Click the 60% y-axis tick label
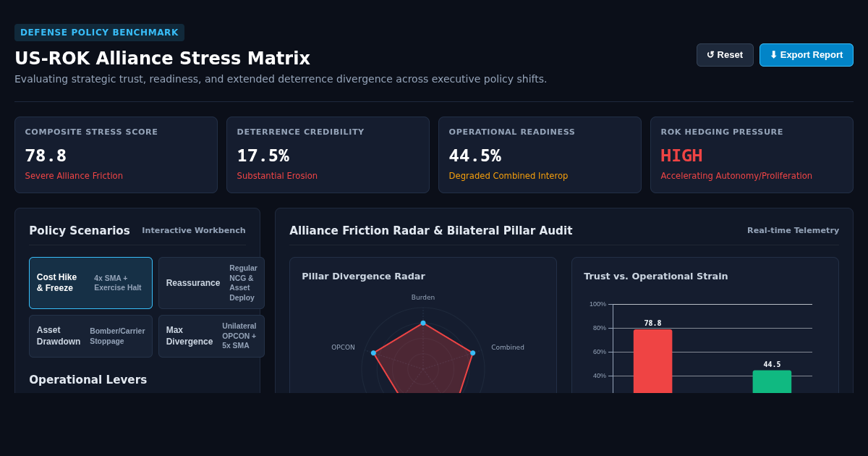868x456 pixels. 600,352
